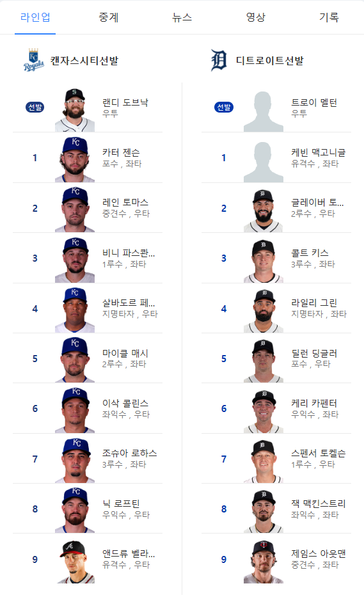Open 카터 젠슨 player name link

(x=121, y=152)
